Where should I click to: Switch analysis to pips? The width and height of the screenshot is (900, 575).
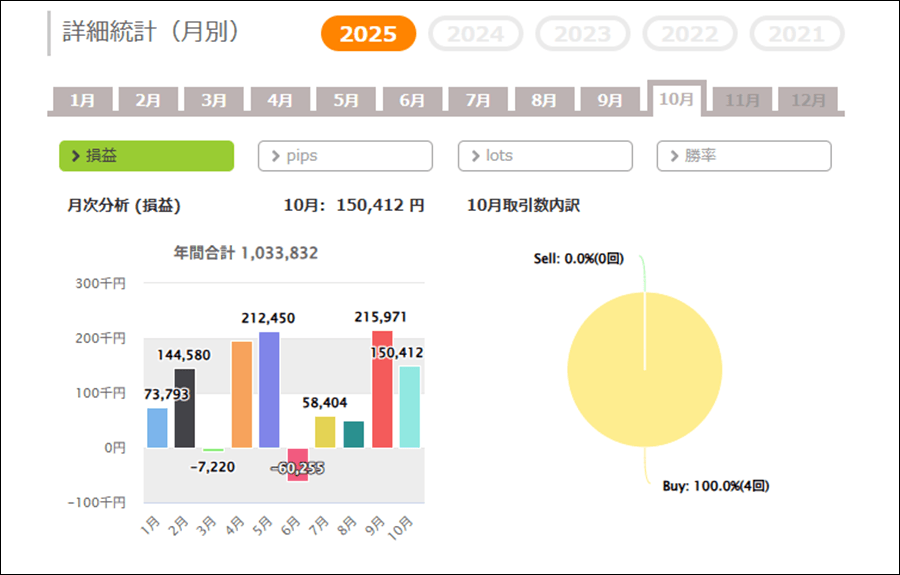tap(345, 156)
